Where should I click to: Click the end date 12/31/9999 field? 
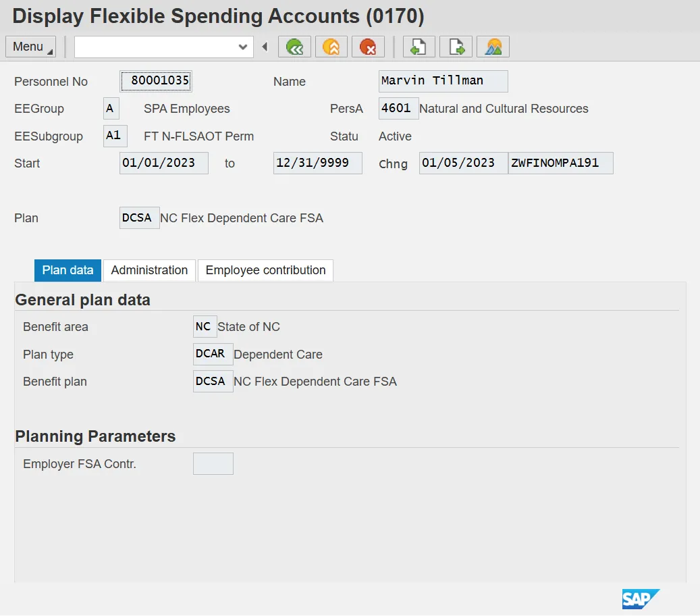(x=317, y=163)
